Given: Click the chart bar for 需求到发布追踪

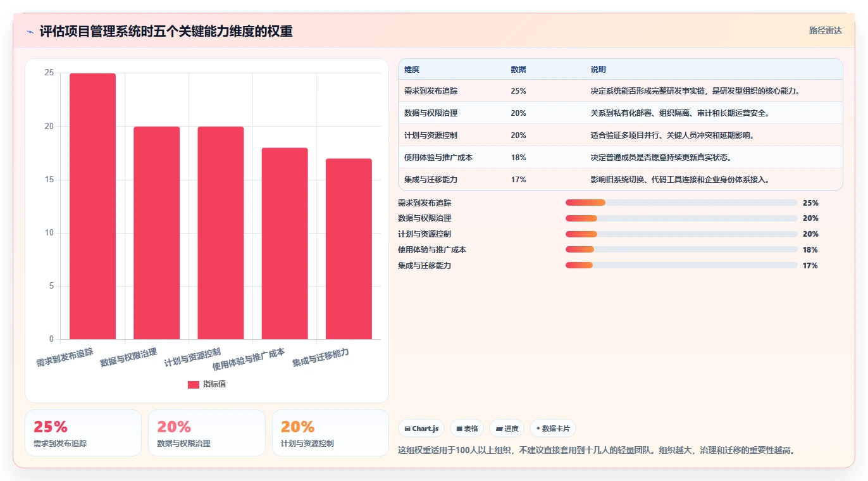Looking at the screenshot, I should tap(92, 206).
